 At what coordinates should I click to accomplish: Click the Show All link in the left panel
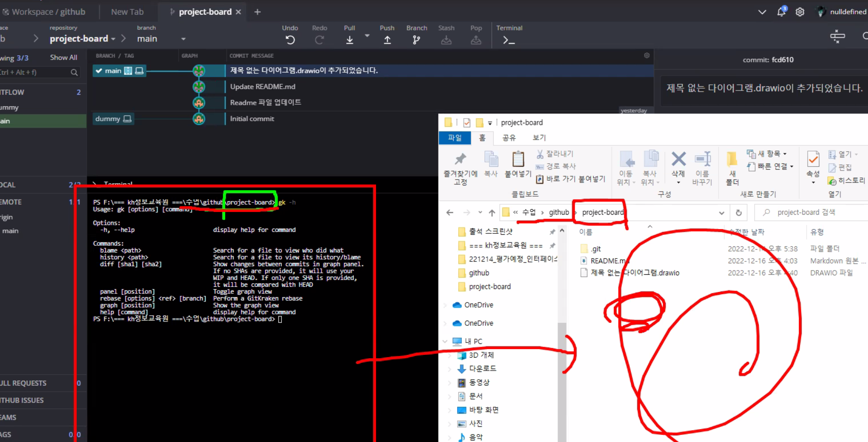(x=63, y=58)
